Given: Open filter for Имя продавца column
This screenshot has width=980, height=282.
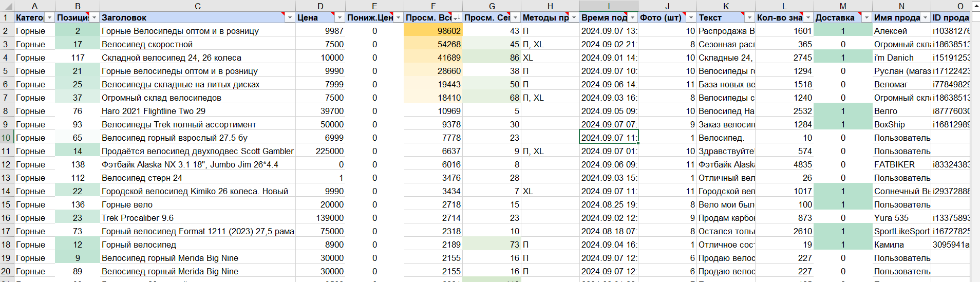Looking at the screenshot, I should [925, 17].
